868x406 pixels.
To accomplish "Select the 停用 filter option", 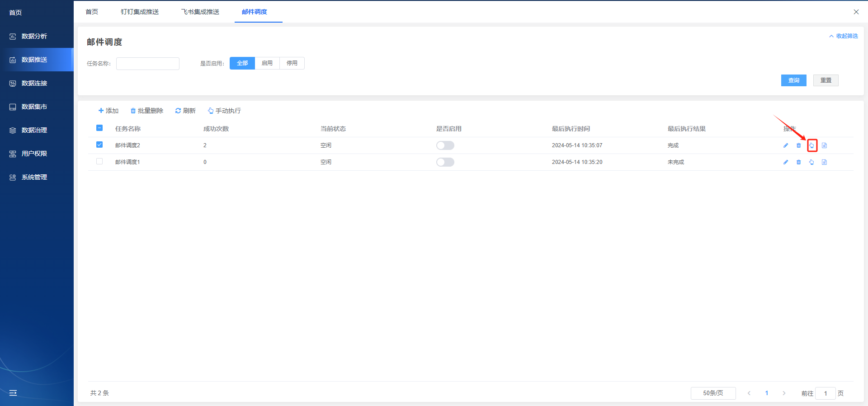I will [x=292, y=63].
